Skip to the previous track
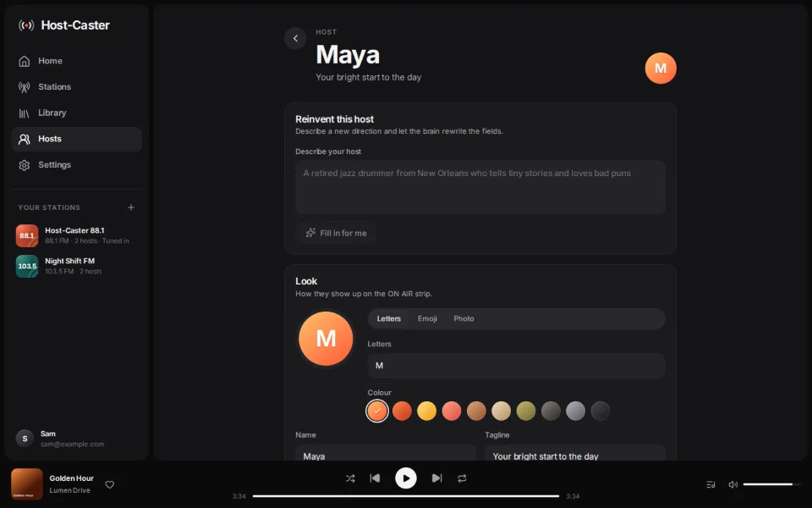This screenshot has width=812, height=508. pos(375,478)
